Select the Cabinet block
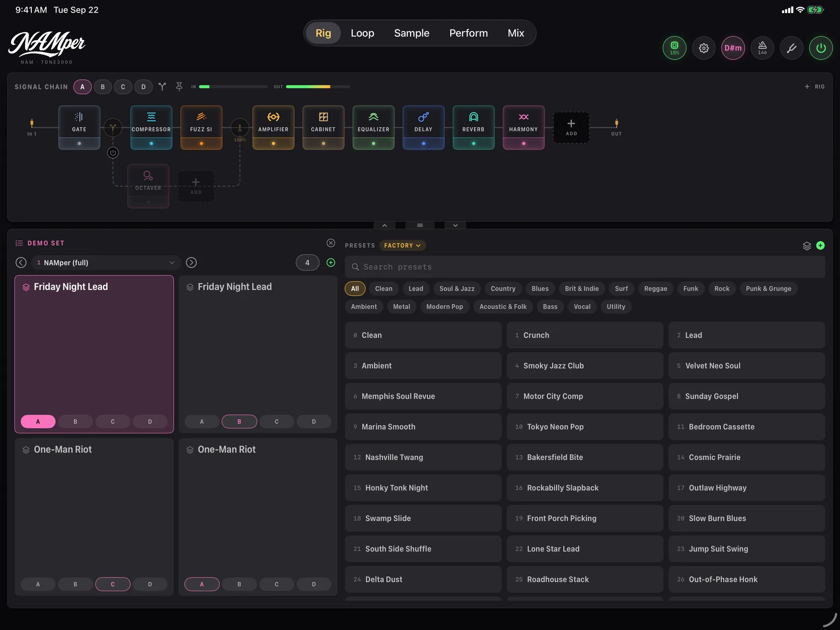Screen dimensions: 840x630 click(323, 127)
